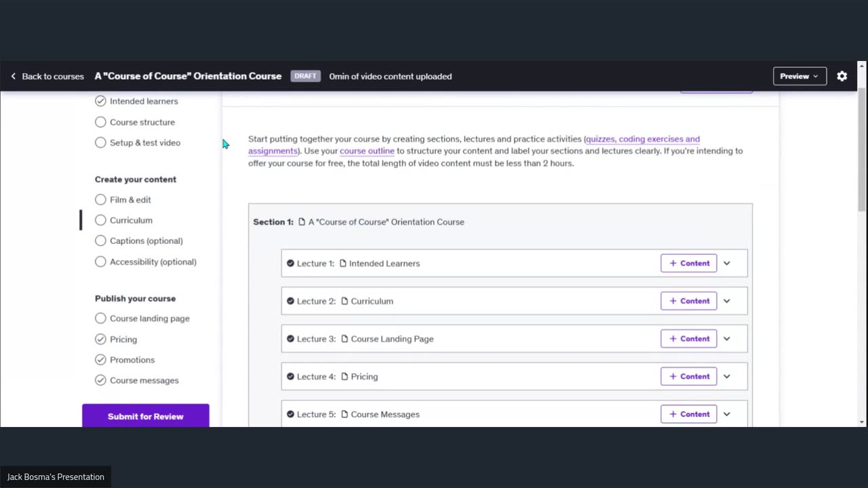Click the back arrow beside Back to courses
Image resolution: width=868 pixels, height=488 pixels.
pos(13,77)
